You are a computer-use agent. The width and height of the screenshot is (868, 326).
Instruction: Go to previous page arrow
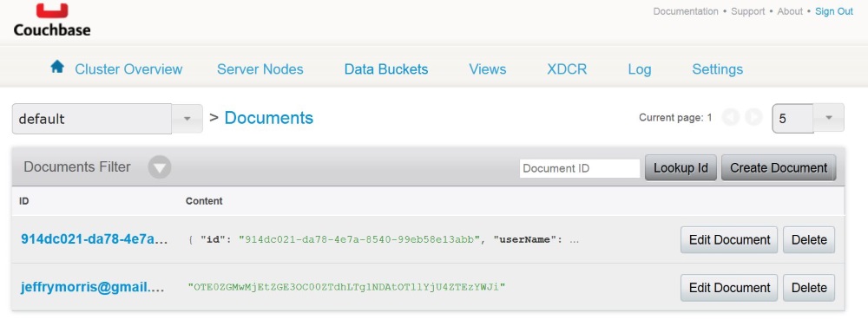pos(731,117)
